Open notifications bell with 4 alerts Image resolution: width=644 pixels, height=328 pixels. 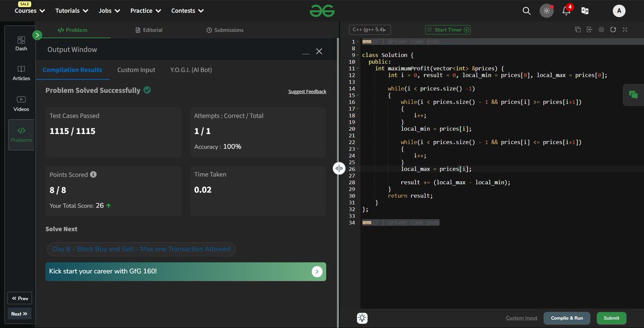[566, 11]
